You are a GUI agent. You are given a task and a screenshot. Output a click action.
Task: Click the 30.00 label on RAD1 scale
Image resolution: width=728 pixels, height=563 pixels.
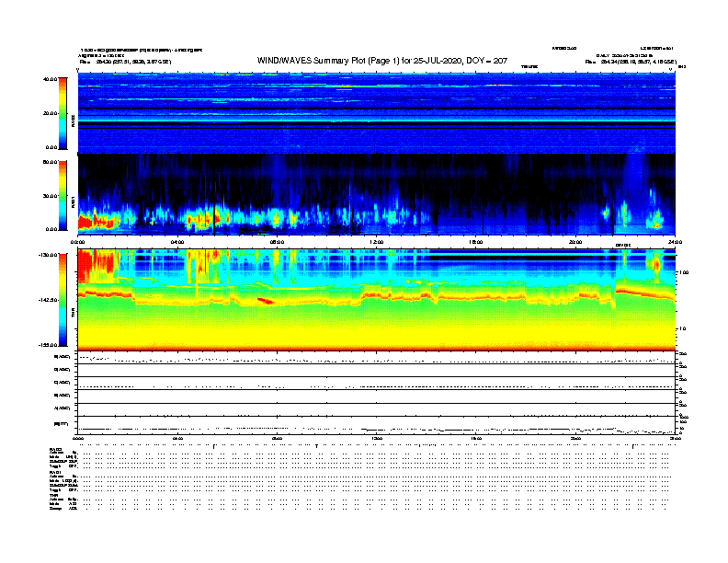point(51,196)
